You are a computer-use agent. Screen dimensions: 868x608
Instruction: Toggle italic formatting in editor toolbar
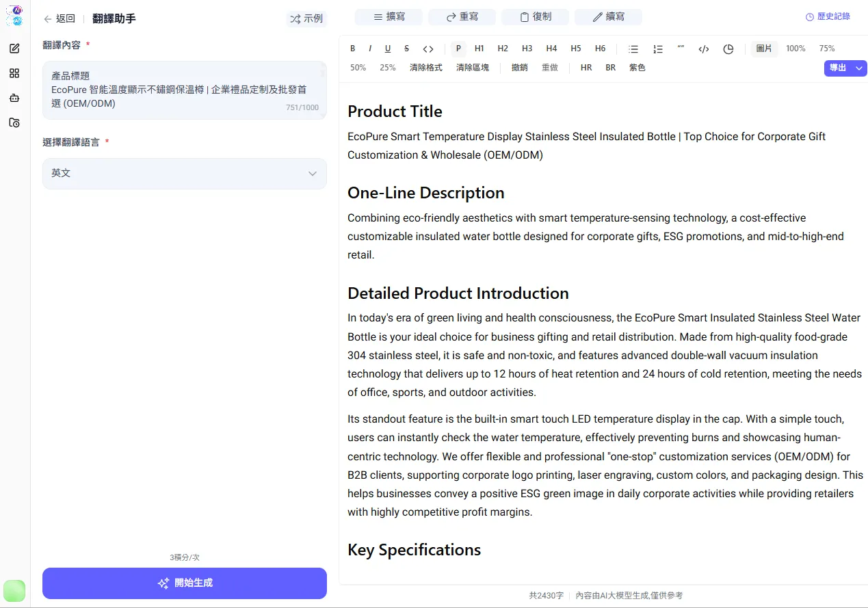point(370,49)
